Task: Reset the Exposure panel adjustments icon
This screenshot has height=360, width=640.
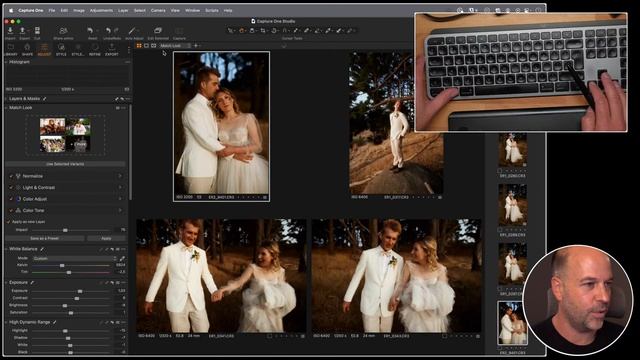Action: point(112,282)
